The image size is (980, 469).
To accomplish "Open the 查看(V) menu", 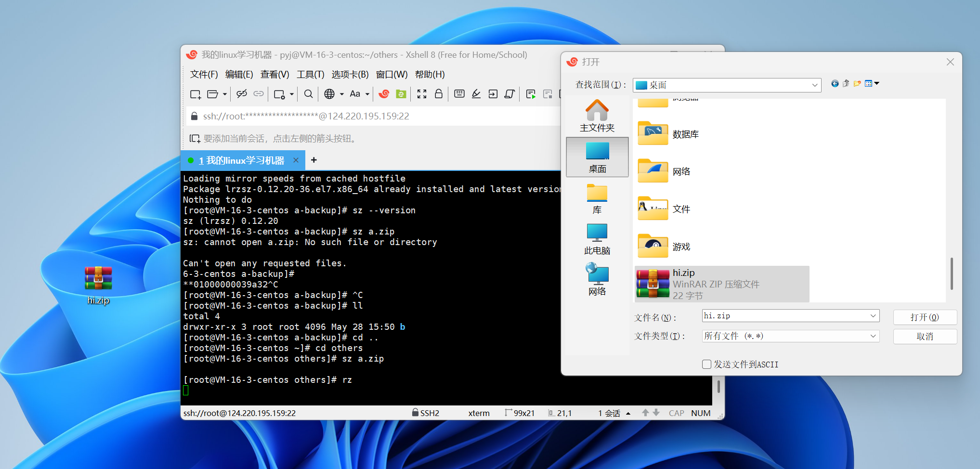I will click(x=275, y=75).
